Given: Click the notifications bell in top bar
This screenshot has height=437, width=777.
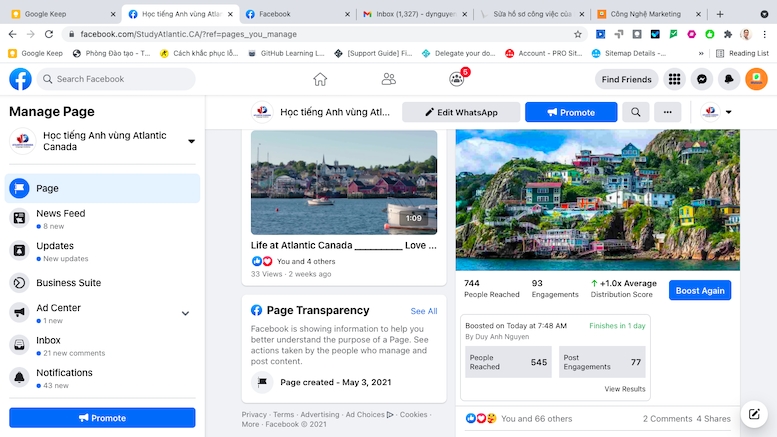Looking at the screenshot, I should point(729,79).
